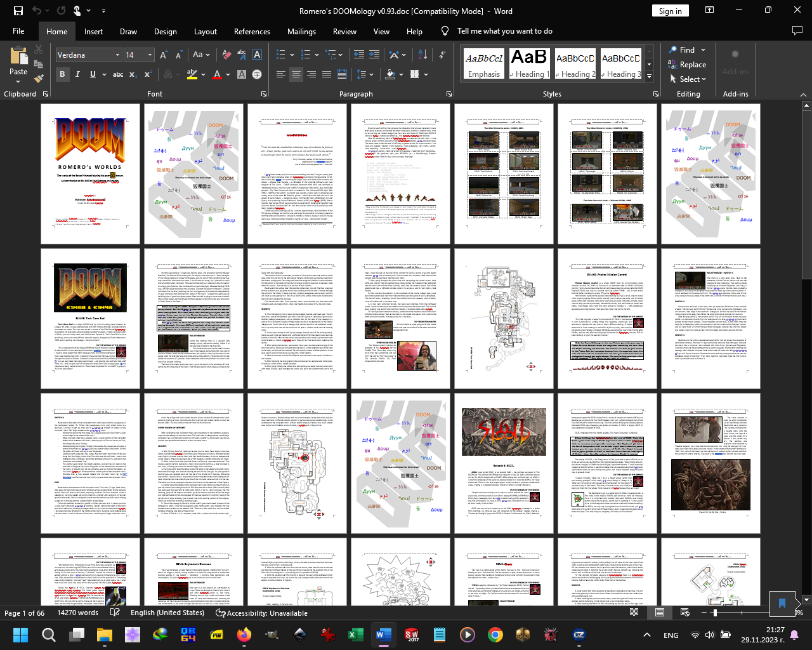The image size is (812, 650).
Task: Open the File menu
Action: tap(18, 31)
